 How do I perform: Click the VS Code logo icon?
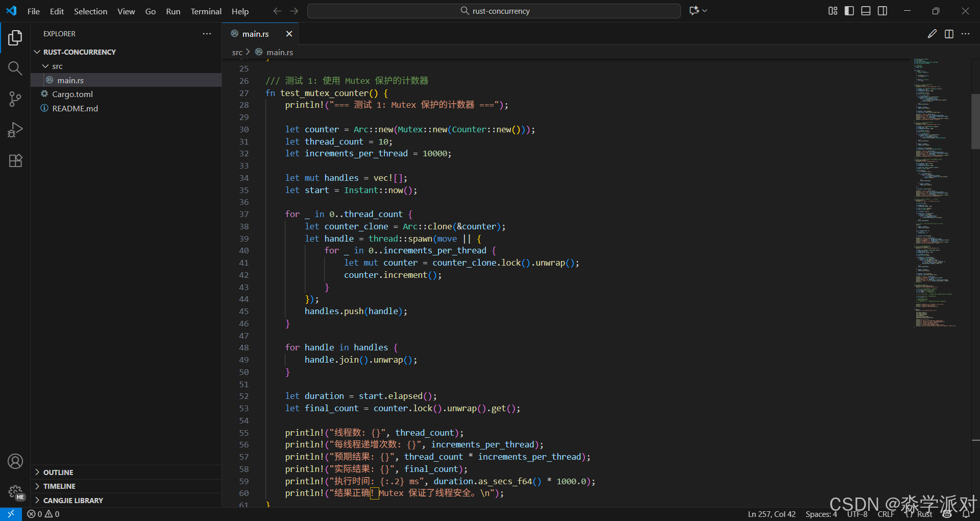tap(11, 11)
